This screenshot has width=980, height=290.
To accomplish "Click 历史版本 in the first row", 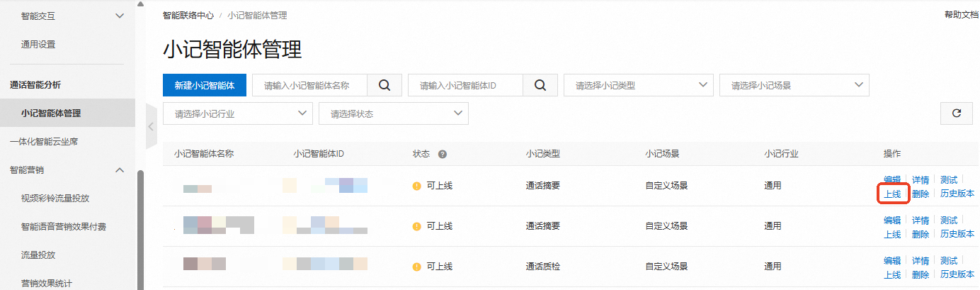I will click(x=957, y=194).
